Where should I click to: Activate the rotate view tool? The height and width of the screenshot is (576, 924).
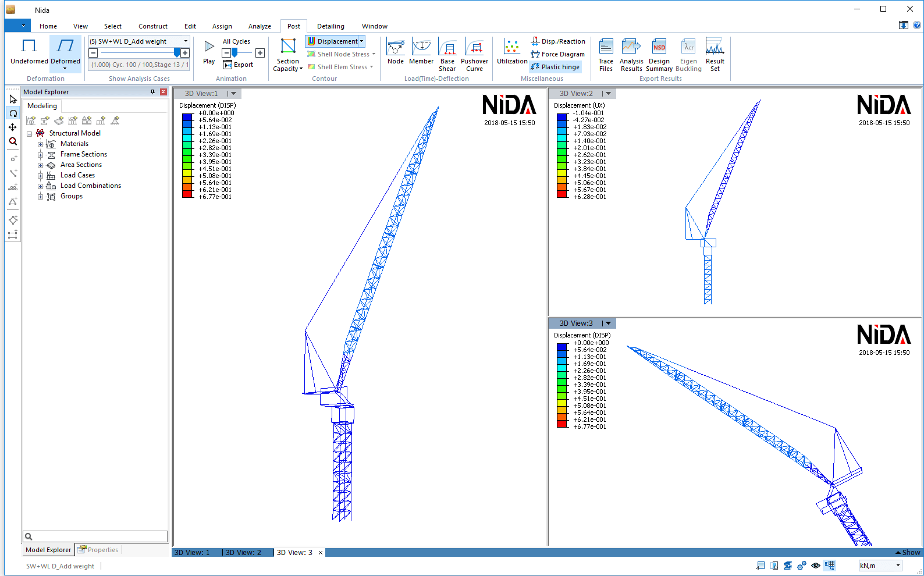(x=13, y=113)
